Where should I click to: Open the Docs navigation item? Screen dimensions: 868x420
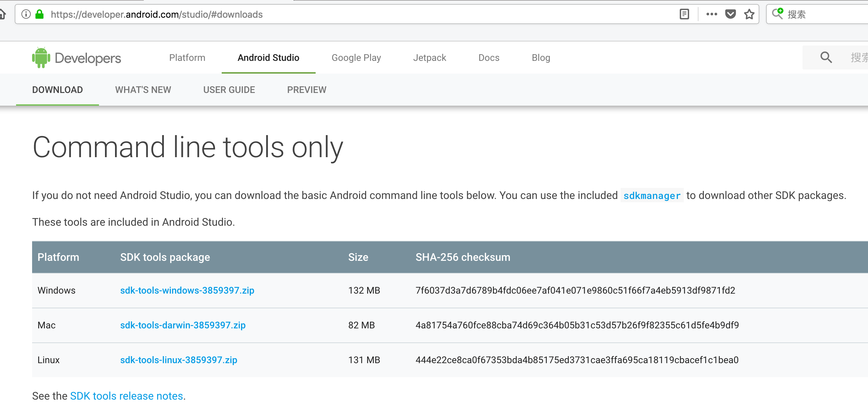tap(489, 58)
